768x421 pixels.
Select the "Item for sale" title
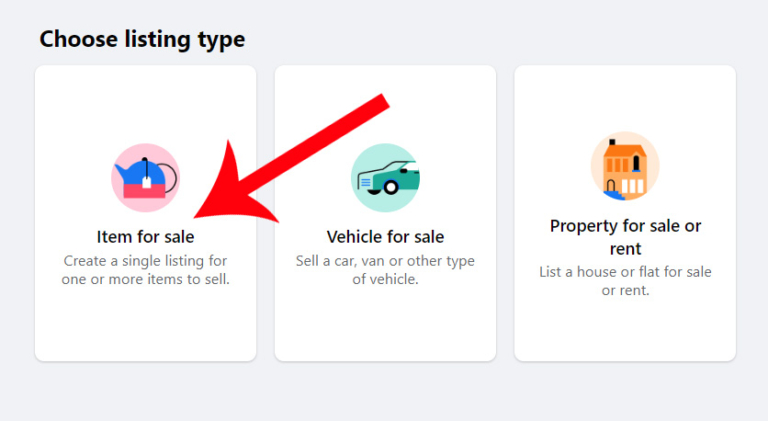click(x=145, y=237)
